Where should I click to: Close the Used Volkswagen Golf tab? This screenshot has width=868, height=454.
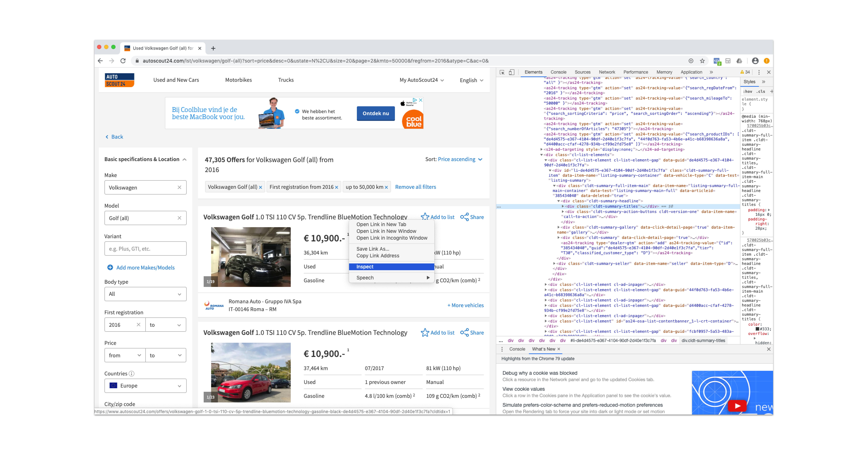coord(199,48)
